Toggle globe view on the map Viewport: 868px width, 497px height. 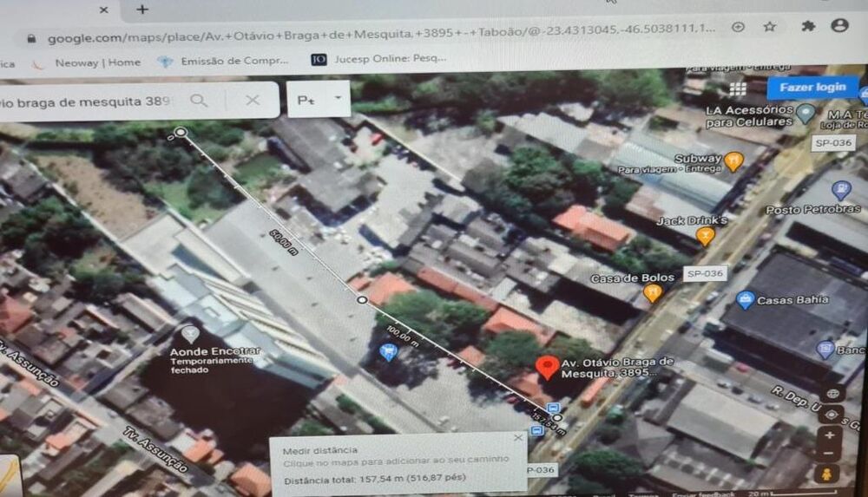(832, 393)
